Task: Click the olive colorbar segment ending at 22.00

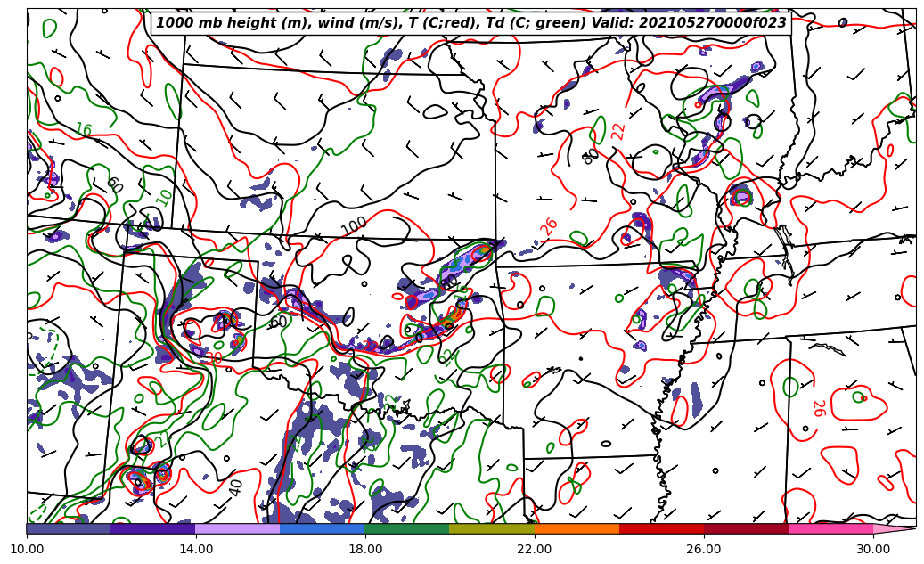Action: pos(492,528)
